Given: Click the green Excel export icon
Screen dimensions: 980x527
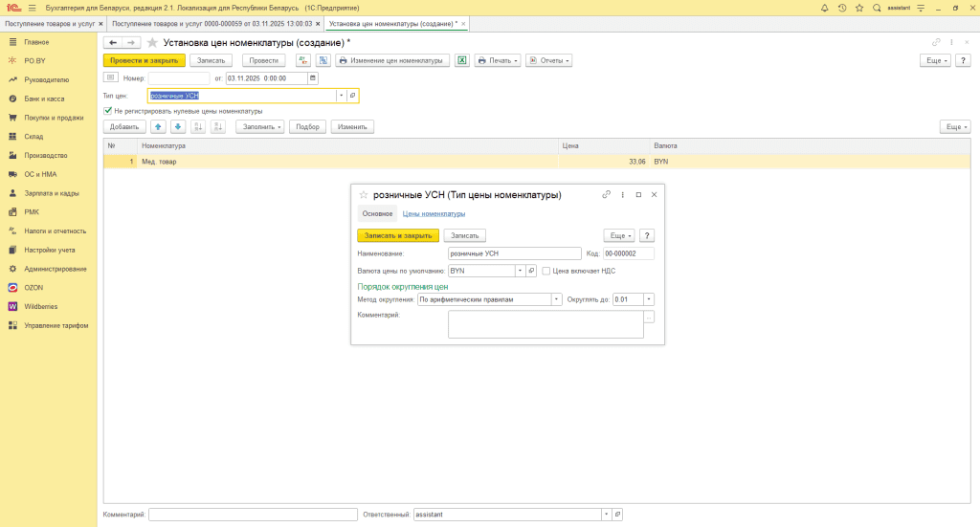Looking at the screenshot, I should pyautogui.click(x=461, y=60).
